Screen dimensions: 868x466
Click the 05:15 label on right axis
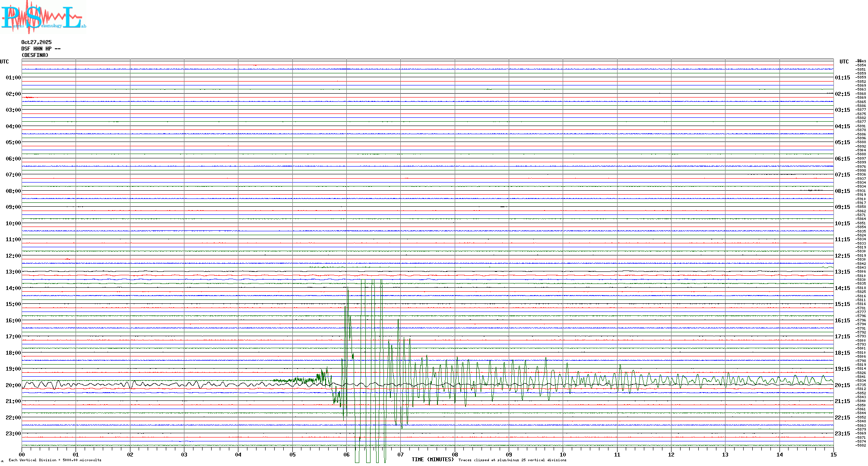(x=842, y=142)
